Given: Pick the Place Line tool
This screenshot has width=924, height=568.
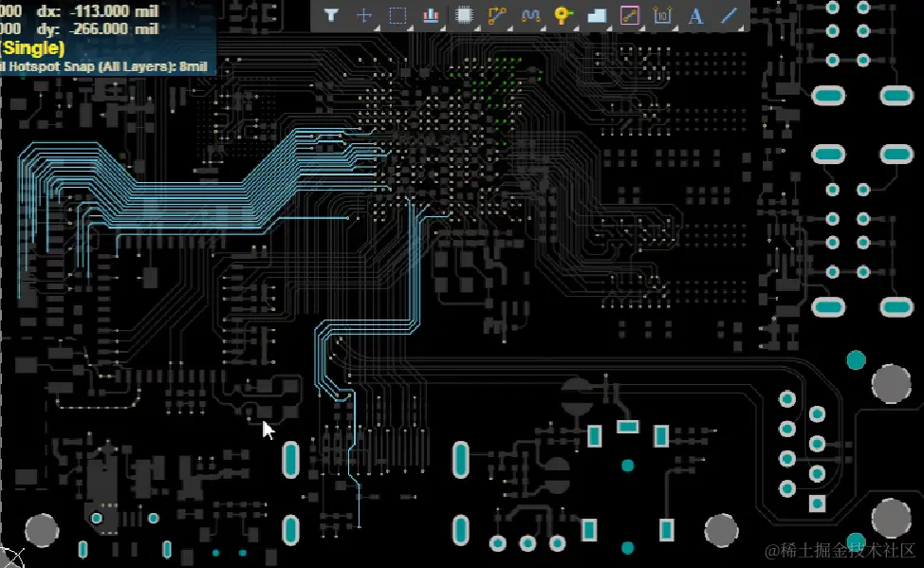Looking at the screenshot, I should coord(729,15).
